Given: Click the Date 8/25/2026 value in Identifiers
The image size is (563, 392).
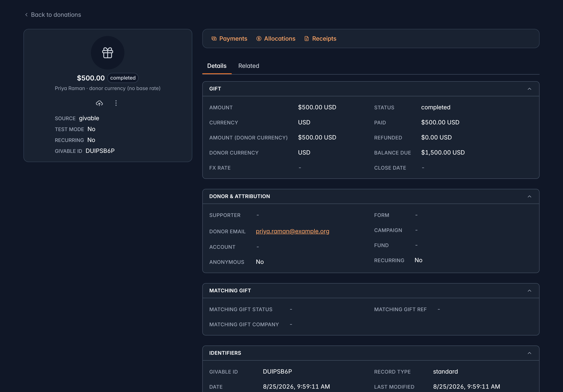Looking at the screenshot, I should 296,387.
